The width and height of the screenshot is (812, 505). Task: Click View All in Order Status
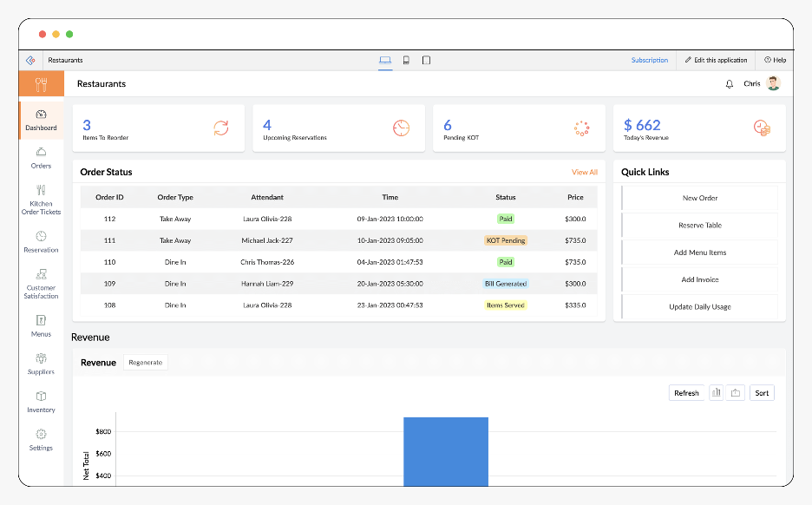tap(584, 172)
